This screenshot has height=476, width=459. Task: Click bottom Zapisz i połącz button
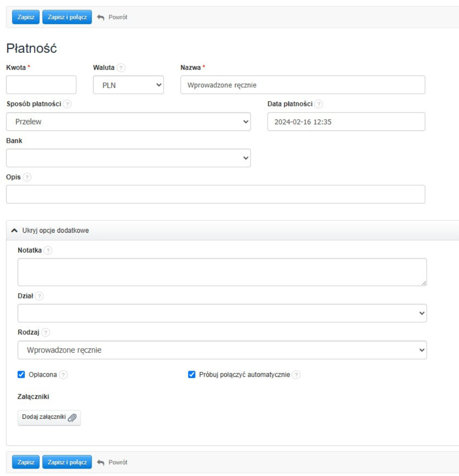pos(67,462)
